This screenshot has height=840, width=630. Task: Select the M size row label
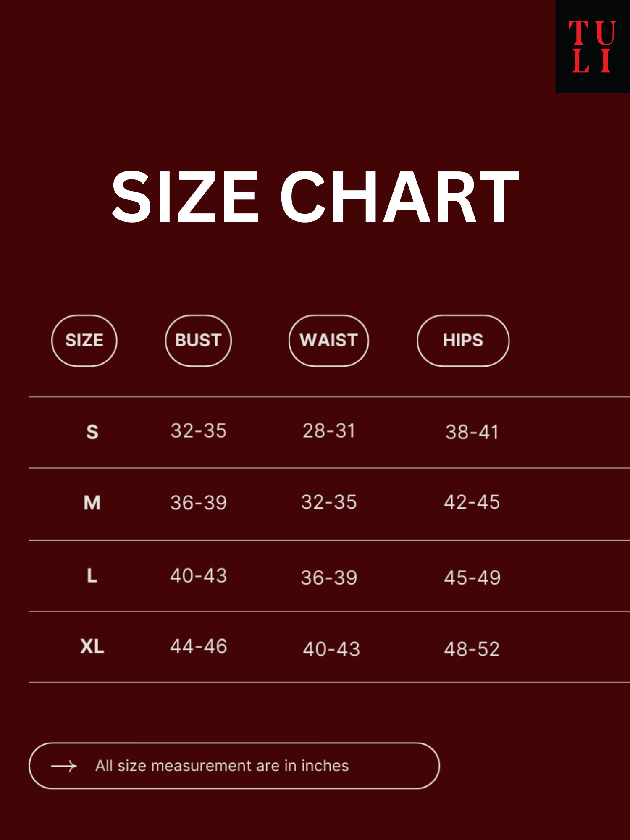coord(92,503)
